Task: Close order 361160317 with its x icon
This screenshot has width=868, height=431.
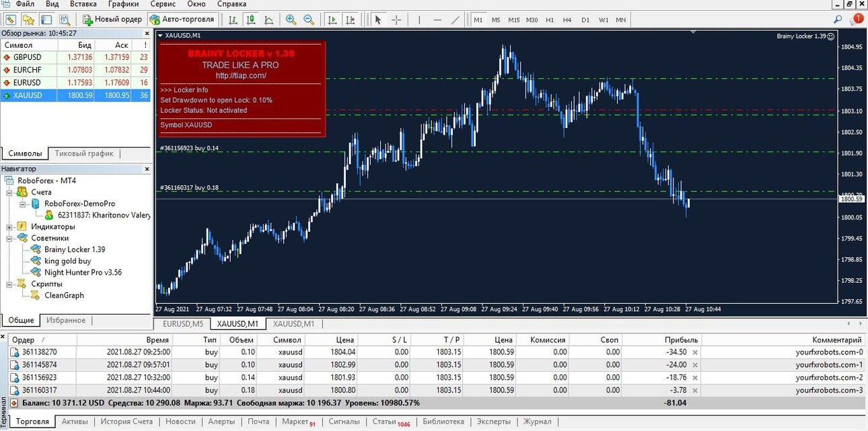Action: [695, 390]
